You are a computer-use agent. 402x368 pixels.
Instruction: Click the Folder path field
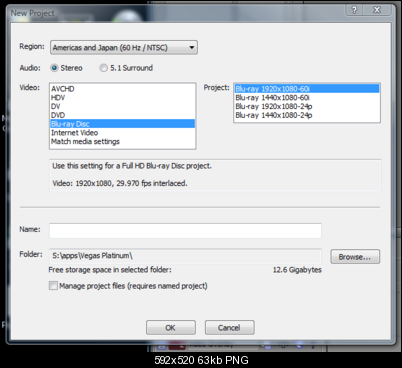185,256
